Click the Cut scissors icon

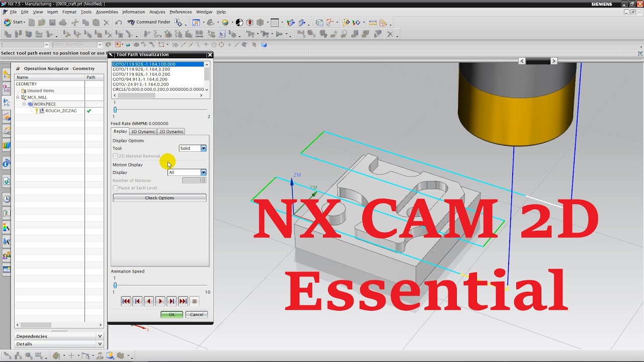pyautogui.click(x=75, y=22)
